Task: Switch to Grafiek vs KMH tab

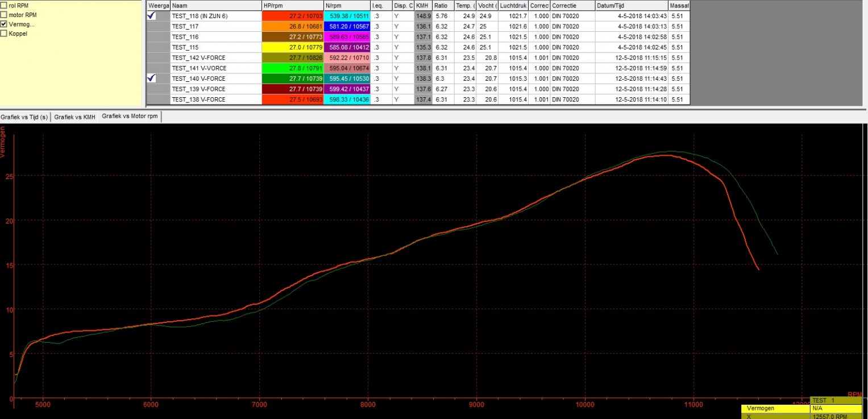Action: point(74,117)
